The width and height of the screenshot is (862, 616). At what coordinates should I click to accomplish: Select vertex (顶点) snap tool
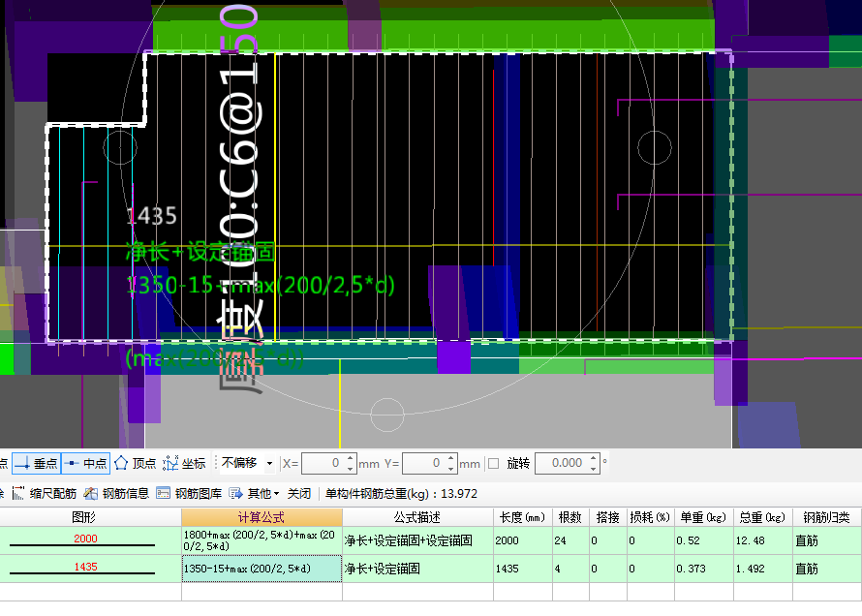pyautogui.click(x=135, y=463)
